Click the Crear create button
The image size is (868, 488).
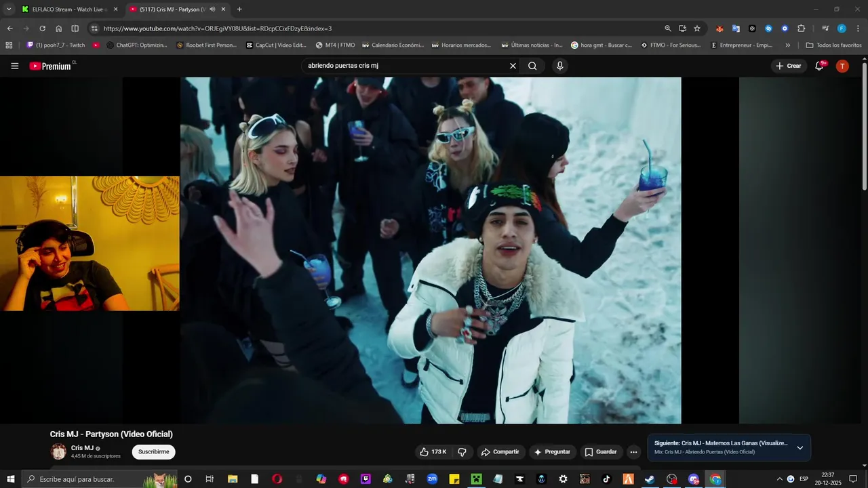[x=789, y=66]
